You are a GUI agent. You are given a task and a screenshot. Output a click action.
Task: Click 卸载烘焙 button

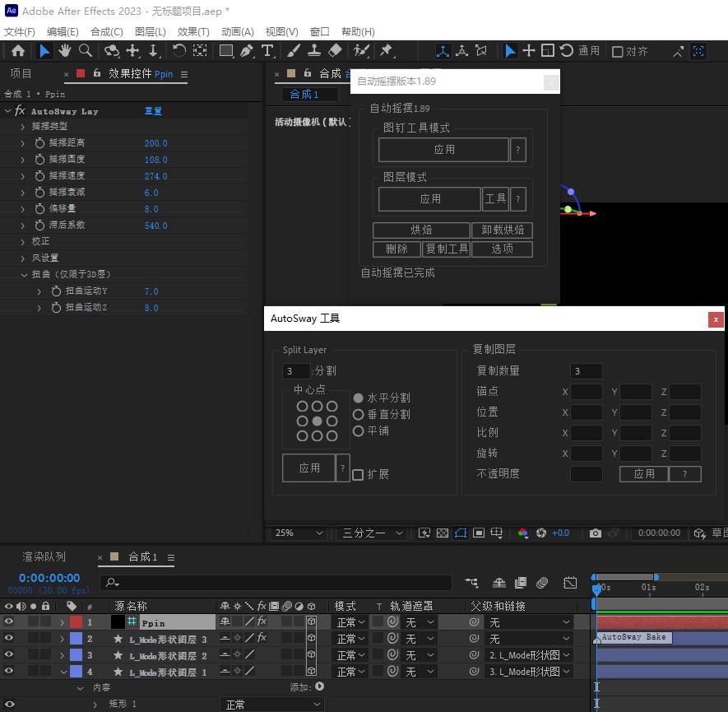(503, 230)
